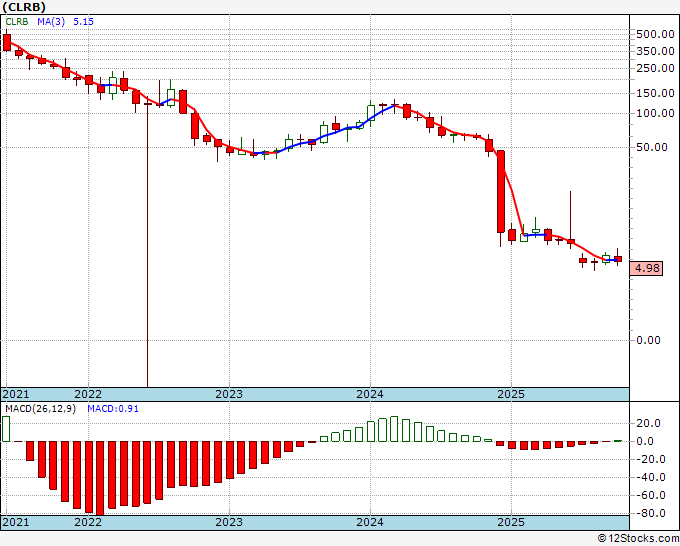
Task: Click the large red candlestick before 2025
Action: pyautogui.click(x=500, y=192)
